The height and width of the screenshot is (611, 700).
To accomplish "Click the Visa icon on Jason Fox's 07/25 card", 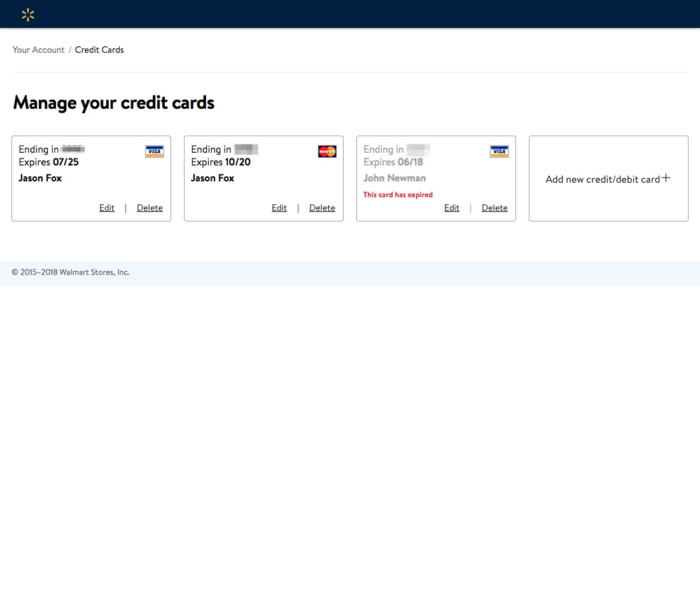I will pos(154,151).
